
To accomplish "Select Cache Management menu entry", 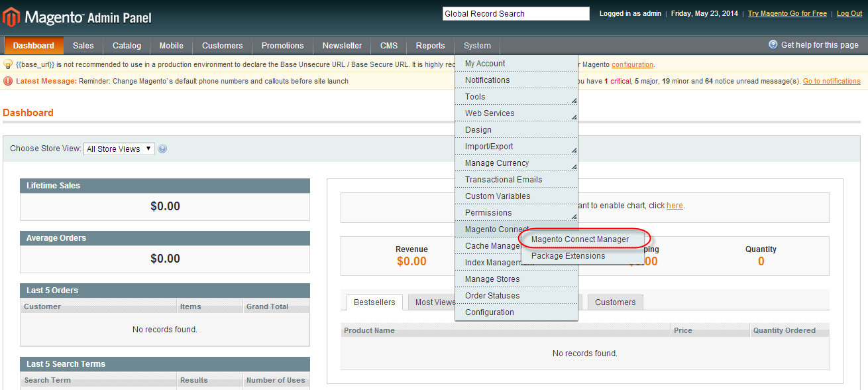I will pyautogui.click(x=492, y=246).
